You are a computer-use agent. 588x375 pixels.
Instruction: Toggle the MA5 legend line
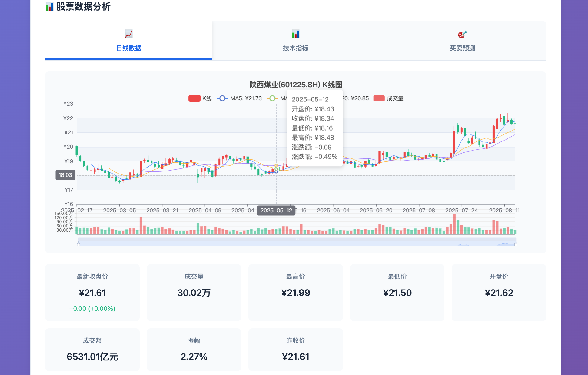tap(245, 98)
